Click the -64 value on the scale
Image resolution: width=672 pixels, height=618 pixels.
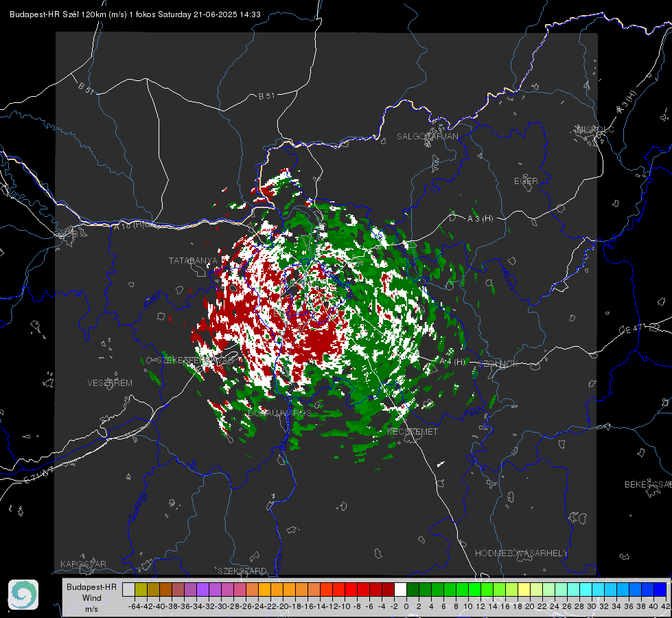[x=135, y=606]
